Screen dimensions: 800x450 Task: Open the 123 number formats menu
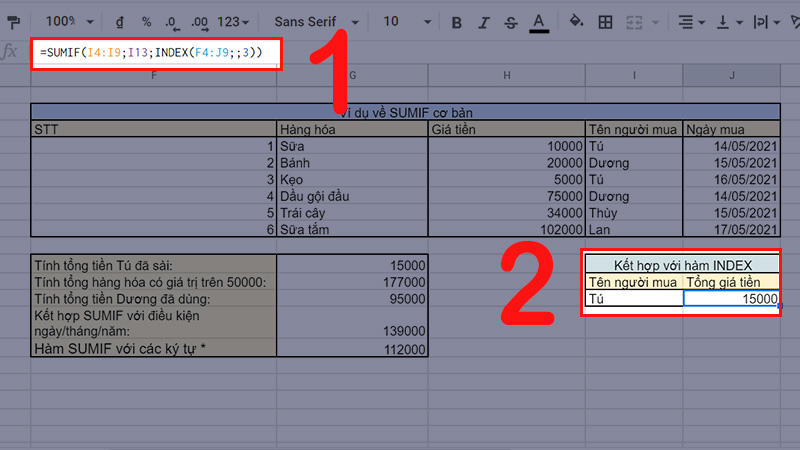234,21
